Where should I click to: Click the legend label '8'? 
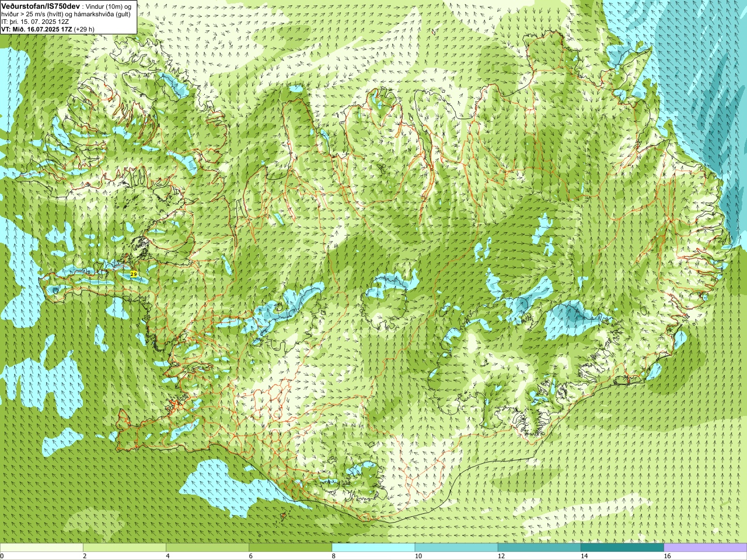pos(333,556)
